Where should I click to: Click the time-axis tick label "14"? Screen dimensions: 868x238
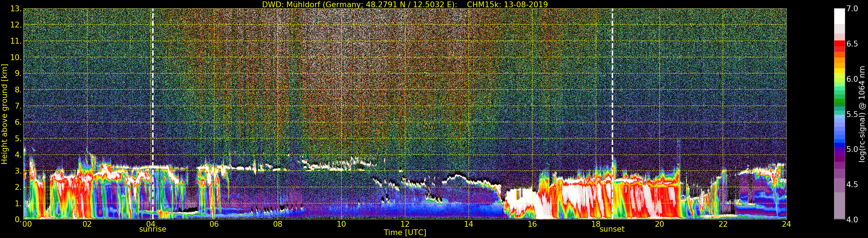(x=468, y=224)
